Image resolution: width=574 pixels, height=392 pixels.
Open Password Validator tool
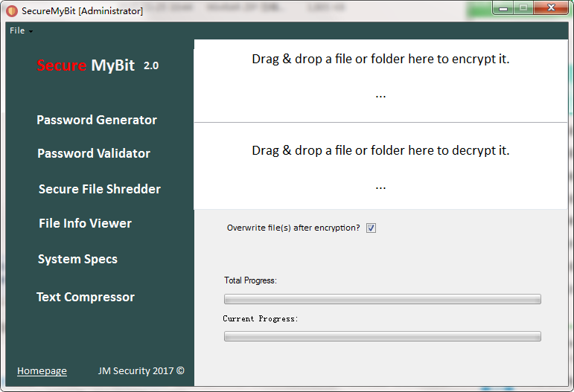click(x=94, y=153)
